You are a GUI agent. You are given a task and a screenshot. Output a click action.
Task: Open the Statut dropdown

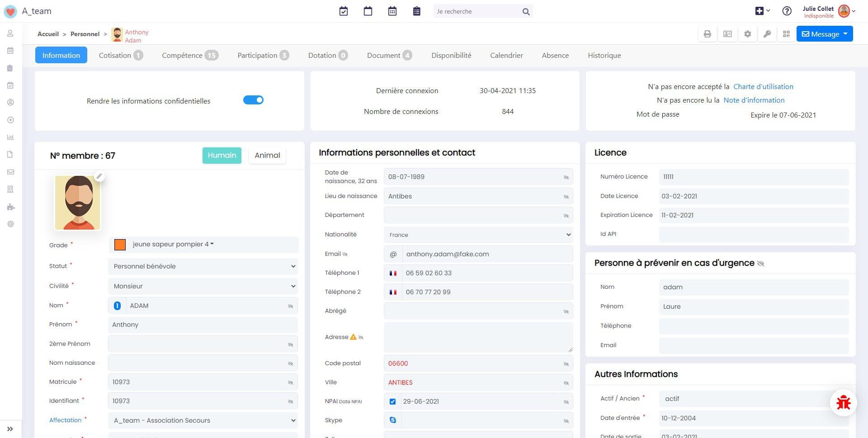pos(203,266)
